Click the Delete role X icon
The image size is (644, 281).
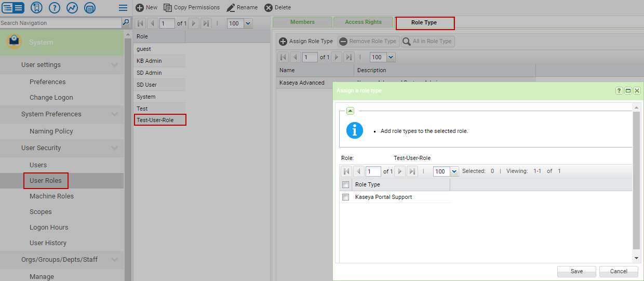click(x=269, y=8)
